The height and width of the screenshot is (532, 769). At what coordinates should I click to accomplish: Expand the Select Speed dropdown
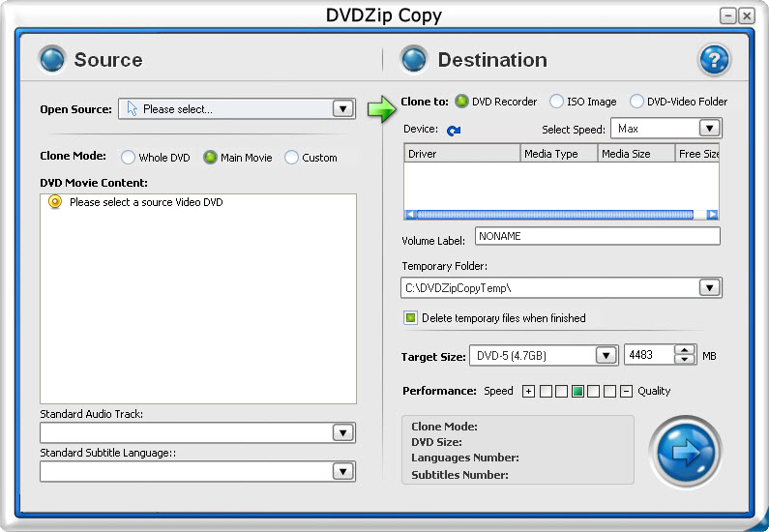coord(708,129)
